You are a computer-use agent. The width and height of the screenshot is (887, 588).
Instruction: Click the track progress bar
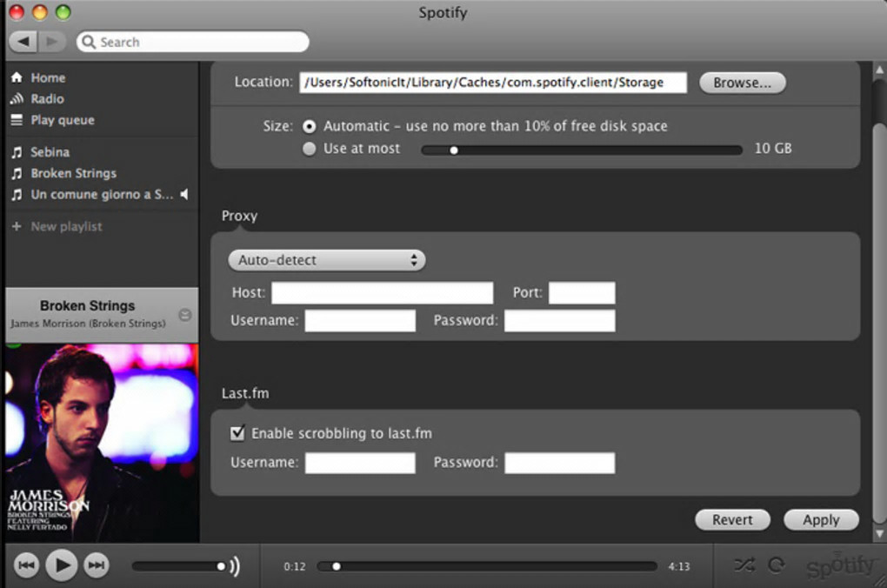click(487, 566)
